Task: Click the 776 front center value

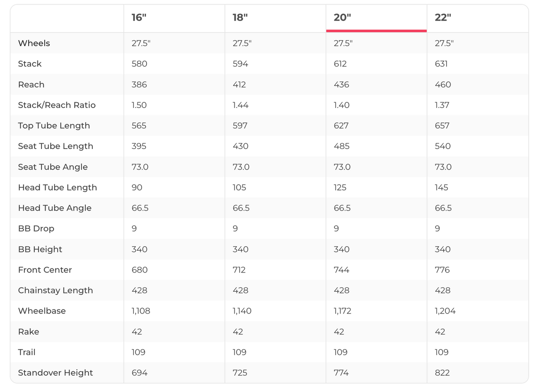Action: (x=442, y=270)
